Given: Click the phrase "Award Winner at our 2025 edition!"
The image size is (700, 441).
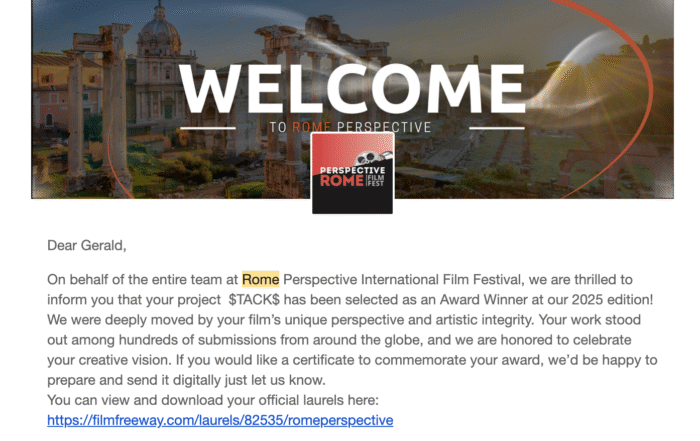Looking at the screenshot, I should click(546, 300).
